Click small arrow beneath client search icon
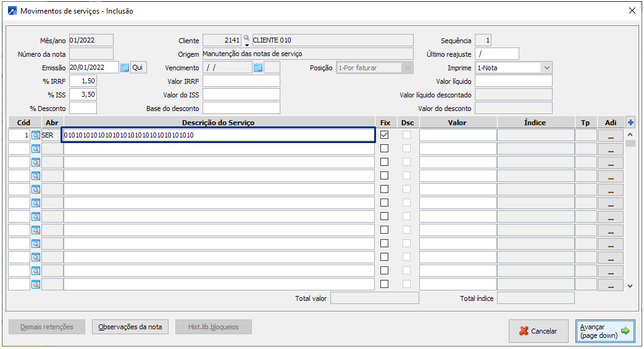644x349 pixels. (247, 44)
